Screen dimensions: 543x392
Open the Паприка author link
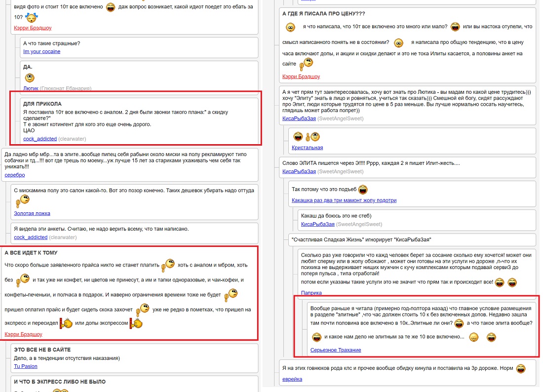pyautogui.click(x=311, y=293)
